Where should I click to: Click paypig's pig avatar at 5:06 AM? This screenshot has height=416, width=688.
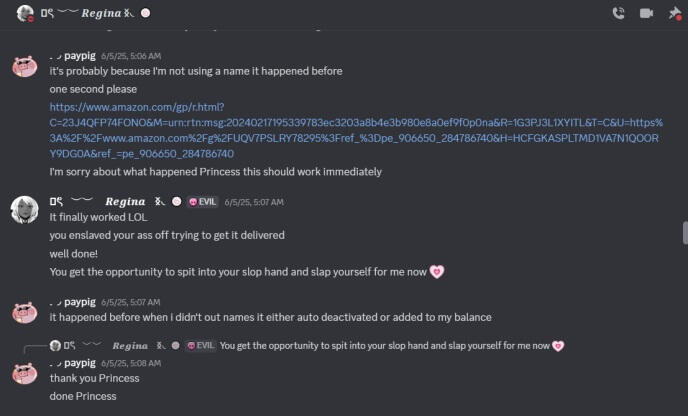24,66
